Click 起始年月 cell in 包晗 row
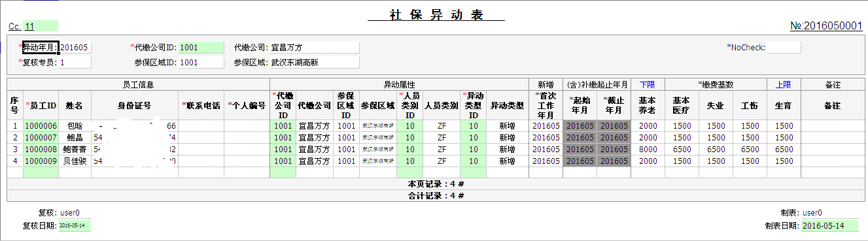Viewport: 868px width, 241px height. 580,126
